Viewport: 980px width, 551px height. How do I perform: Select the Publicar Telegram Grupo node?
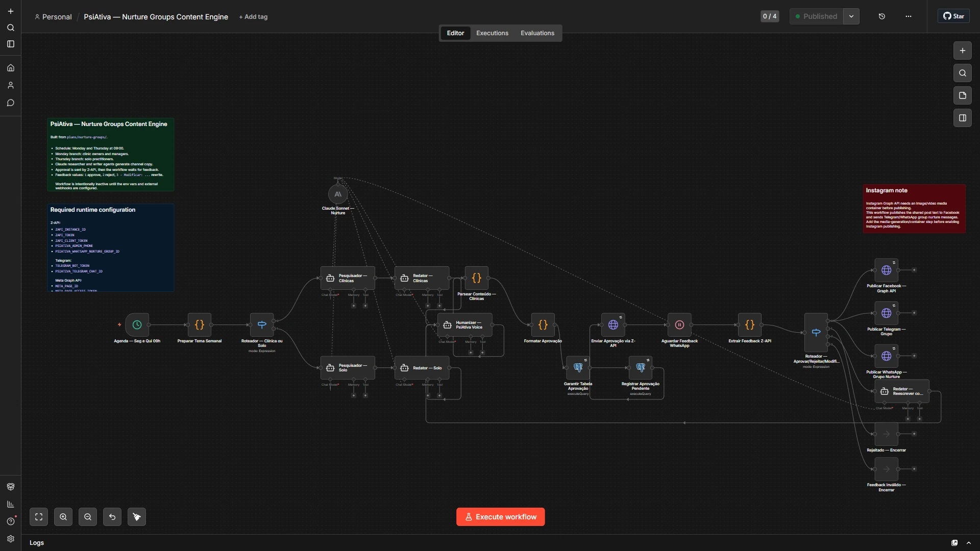pyautogui.click(x=887, y=313)
